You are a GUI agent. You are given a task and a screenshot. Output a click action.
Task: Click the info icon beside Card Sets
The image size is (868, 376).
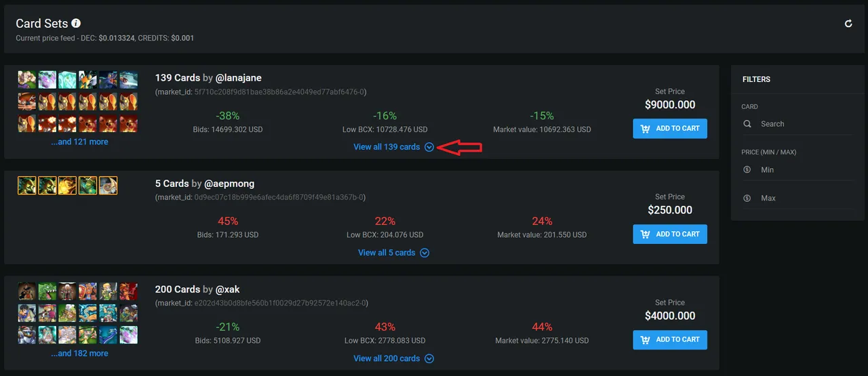tap(76, 24)
